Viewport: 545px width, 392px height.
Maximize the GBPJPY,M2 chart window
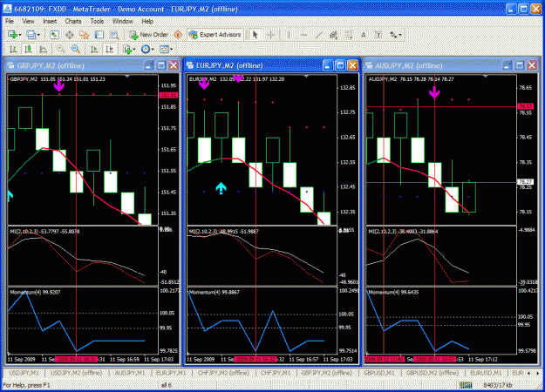(161, 65)
